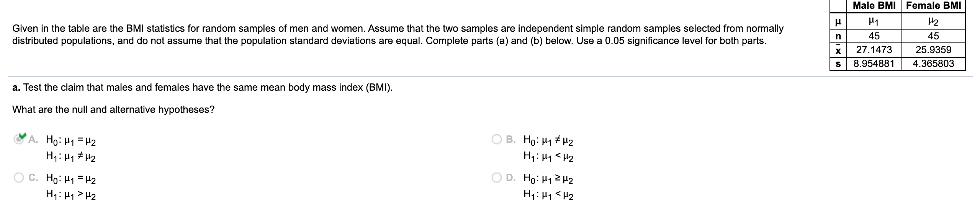Click the x-bar row label in table
This screenshot has width=980, height=215.
pos(838,50)
